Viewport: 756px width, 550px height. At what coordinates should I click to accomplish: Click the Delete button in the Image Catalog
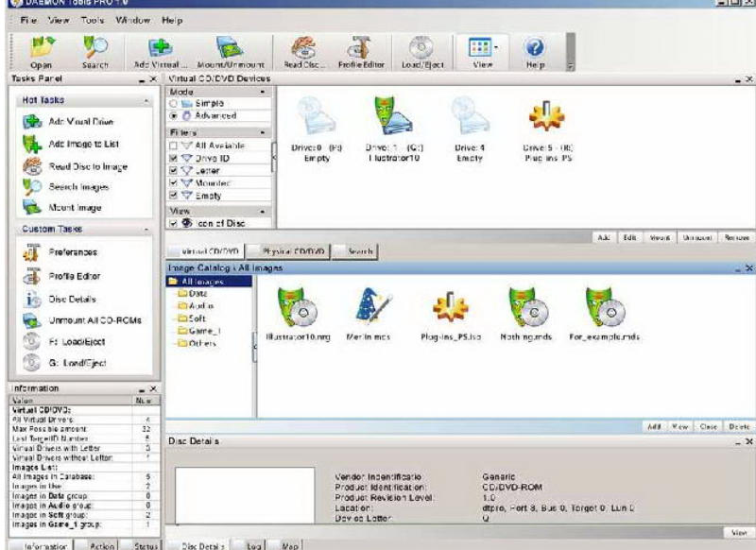point(739,426)
